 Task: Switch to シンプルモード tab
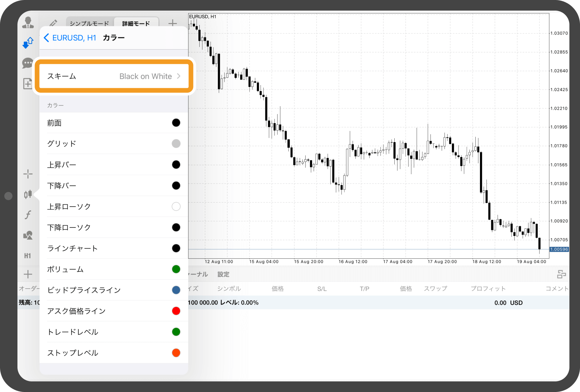pos(89,23)
